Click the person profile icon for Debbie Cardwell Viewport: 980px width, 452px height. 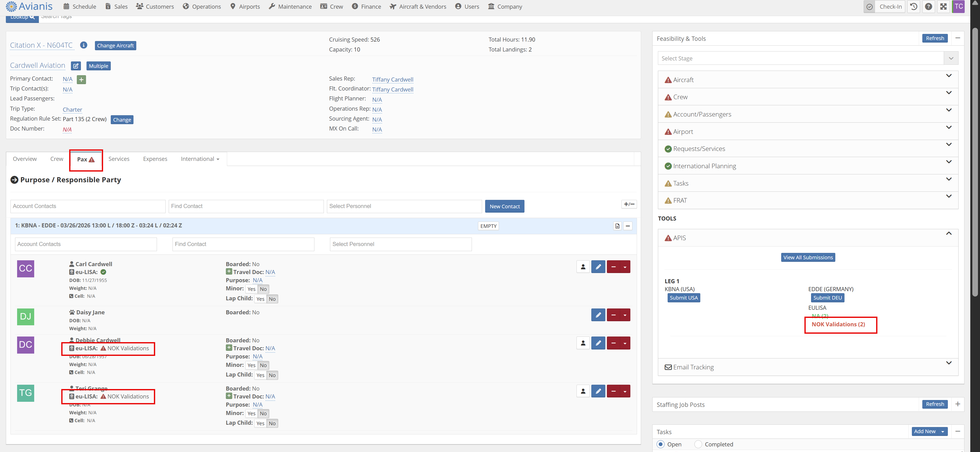point(583,343)
